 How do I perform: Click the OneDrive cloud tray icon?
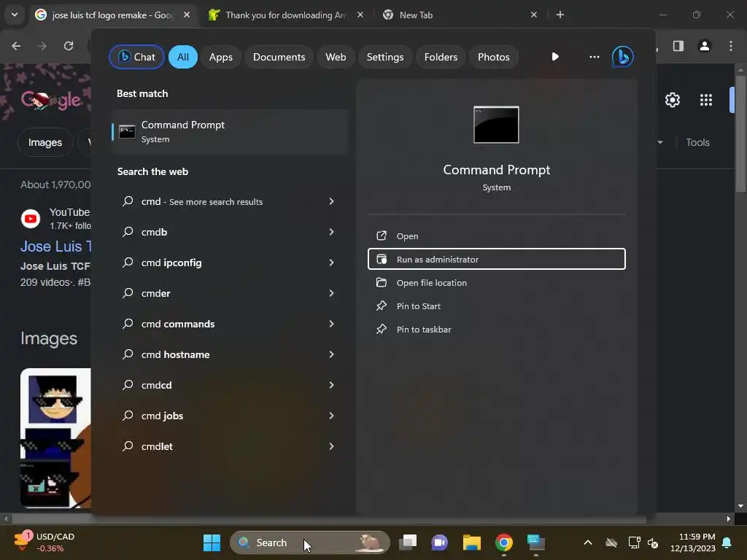(x=611, y=542)
